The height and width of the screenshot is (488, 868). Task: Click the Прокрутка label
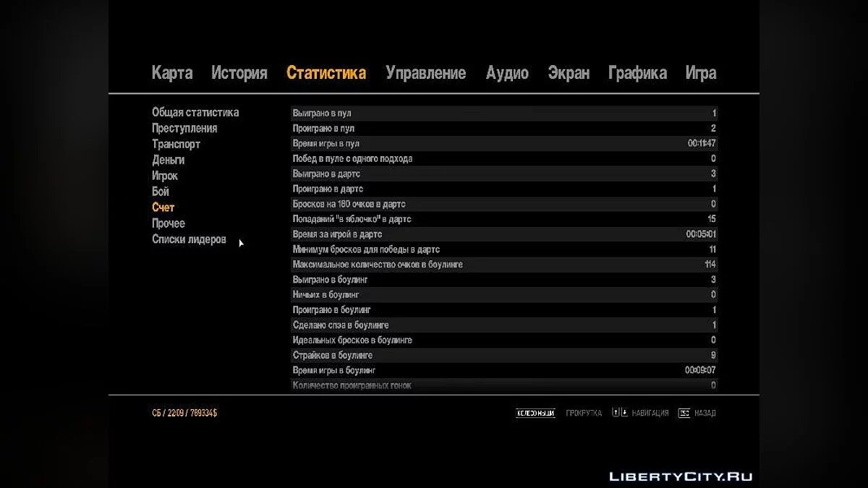point(584,414)
